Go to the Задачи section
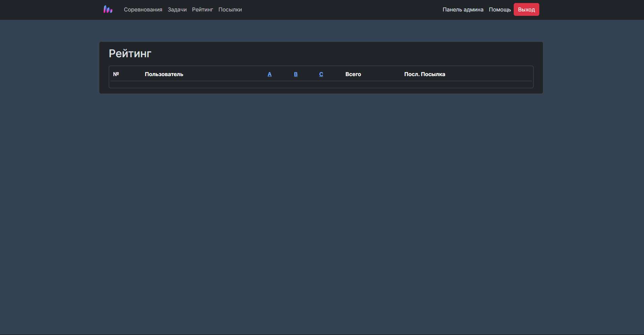 tap(177, 10)
